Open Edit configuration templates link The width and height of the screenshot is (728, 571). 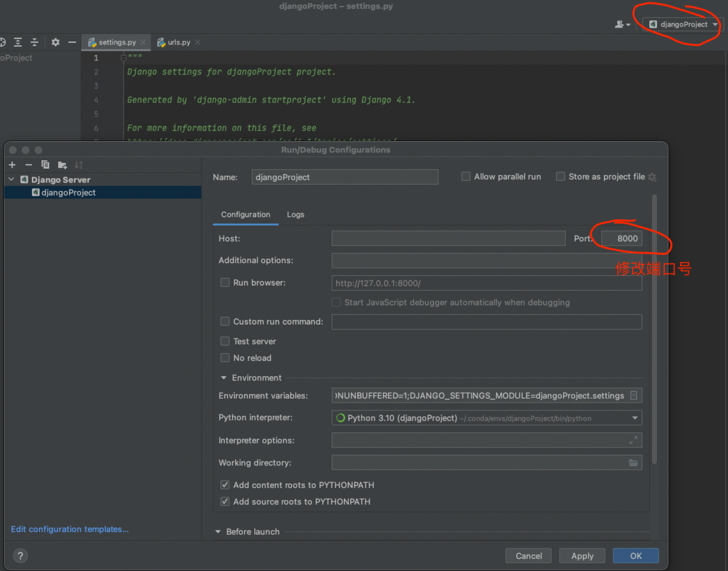(x=70, y=529)
